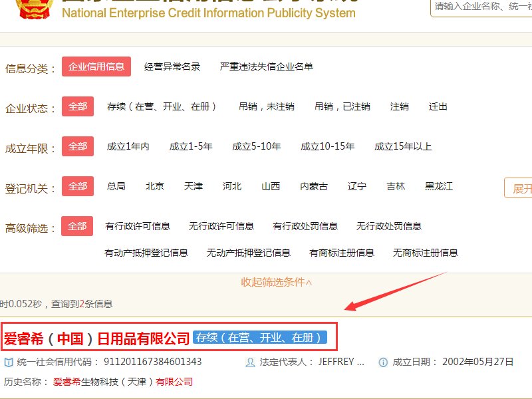Click the info icon beside 成立日期
Image resolution: width=532 pixels, height=399 pixels.
383,362
